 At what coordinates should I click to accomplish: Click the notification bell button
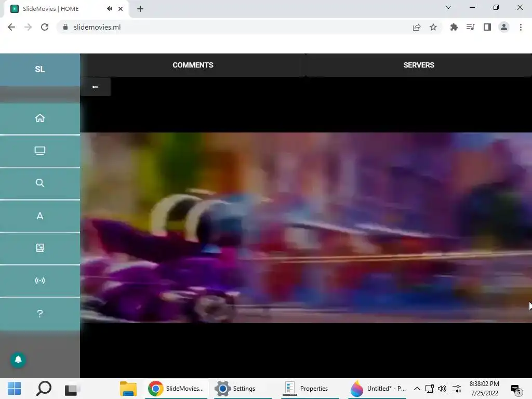pyautogui.click(x=18, y=360)
